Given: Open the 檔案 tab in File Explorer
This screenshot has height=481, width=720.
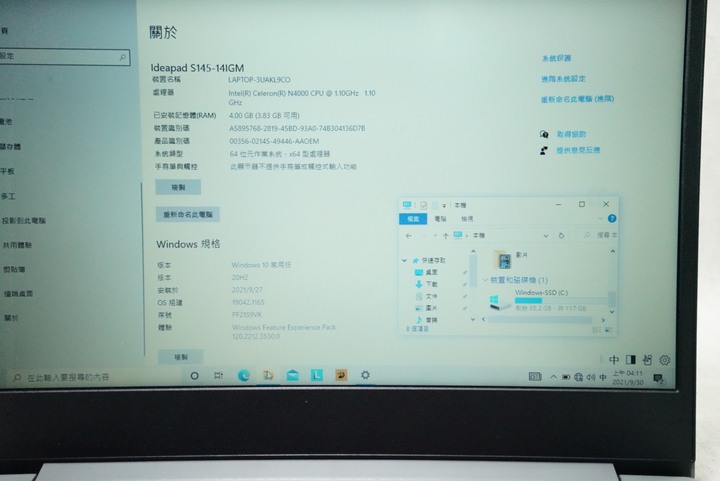Looking at the screenshot, I should click(413, 219).
